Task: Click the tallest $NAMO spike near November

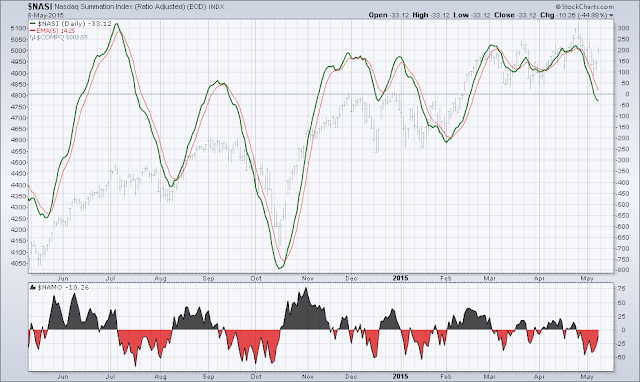Action: 306,289
